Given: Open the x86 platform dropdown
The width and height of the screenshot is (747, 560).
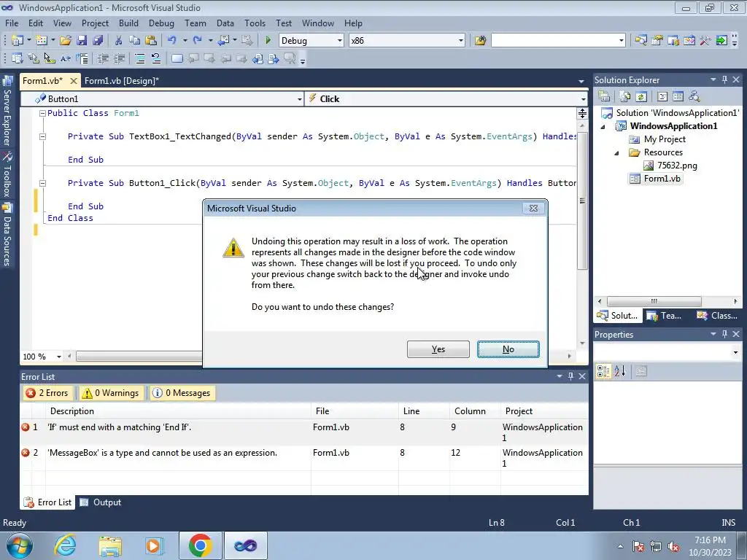Looking at the screenshot, I should (x=461, y=41).
